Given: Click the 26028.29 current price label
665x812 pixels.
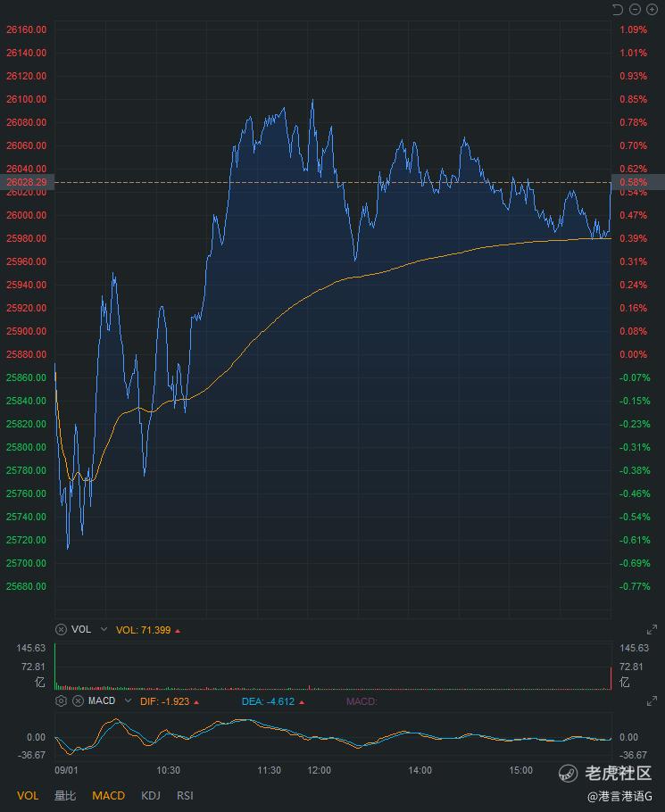Looking at the screenshot, I should [x=26, y=182].
